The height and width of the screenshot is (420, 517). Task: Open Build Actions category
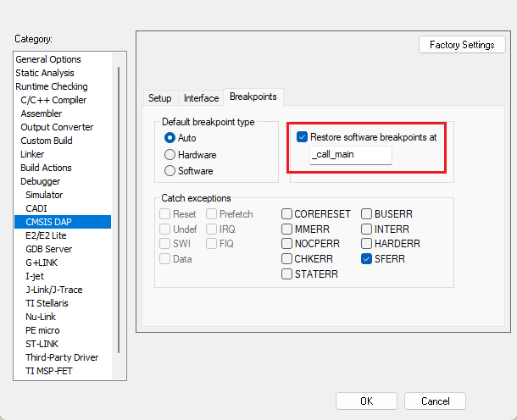[x=63, y=168]
